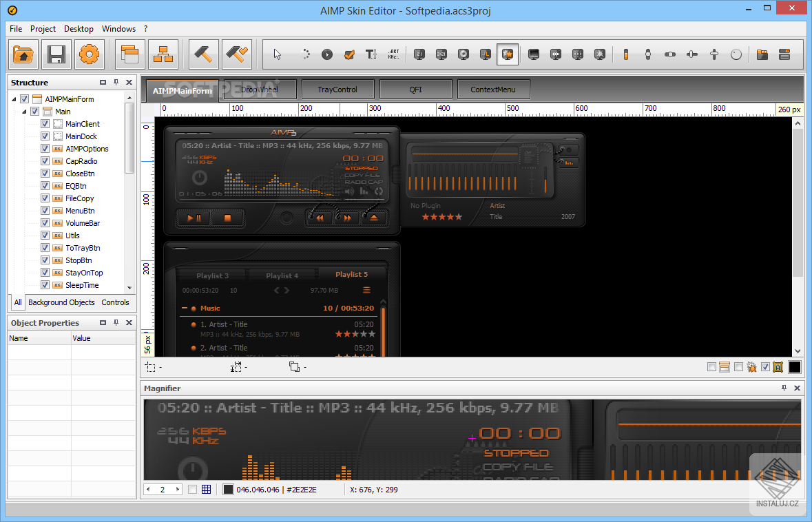812x522 pixels.
Task: Collapse the AIMPMainForm tree node
Action: [x=14, y=99]
